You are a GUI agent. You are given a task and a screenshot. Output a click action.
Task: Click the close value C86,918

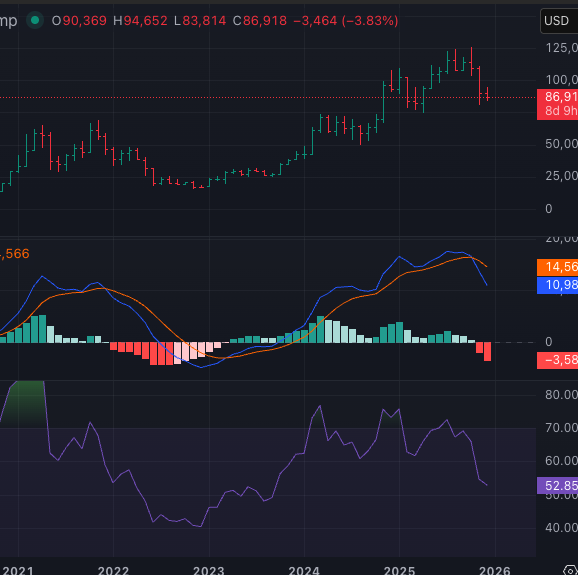point(260,21)
